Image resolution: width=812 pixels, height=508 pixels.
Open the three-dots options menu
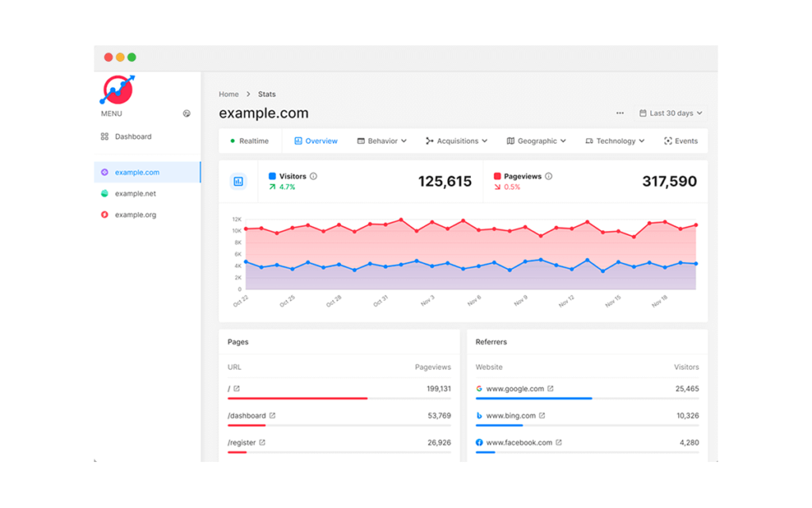tap(620, 113)
